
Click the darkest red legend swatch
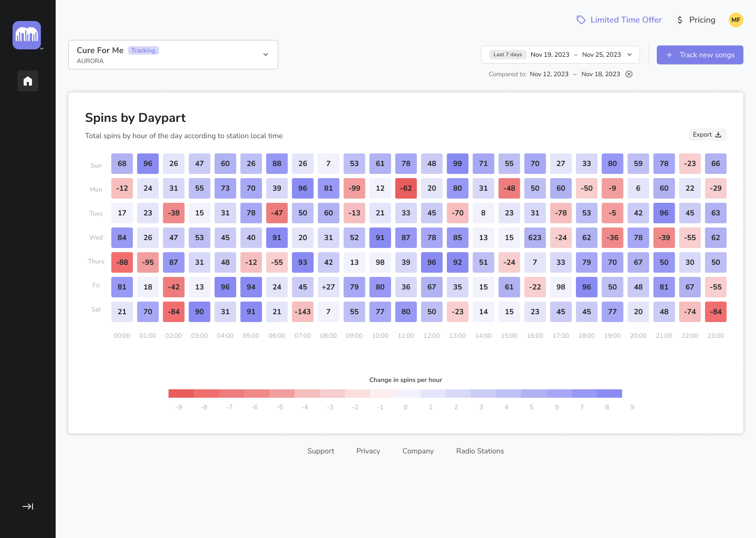pyautogui.click(x=181, y=394)
